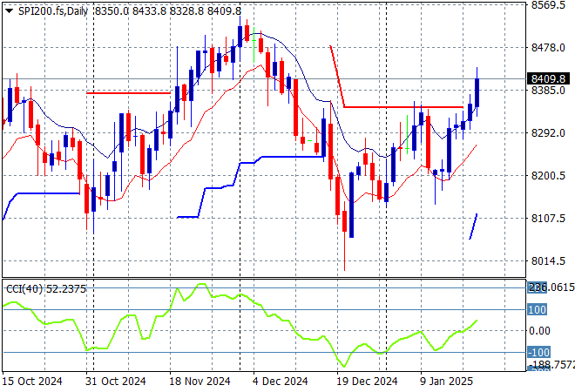Viewport: 575px width, 392px height.
Task: Select the 8107.5 price axis label
Action: coord(548,218)
